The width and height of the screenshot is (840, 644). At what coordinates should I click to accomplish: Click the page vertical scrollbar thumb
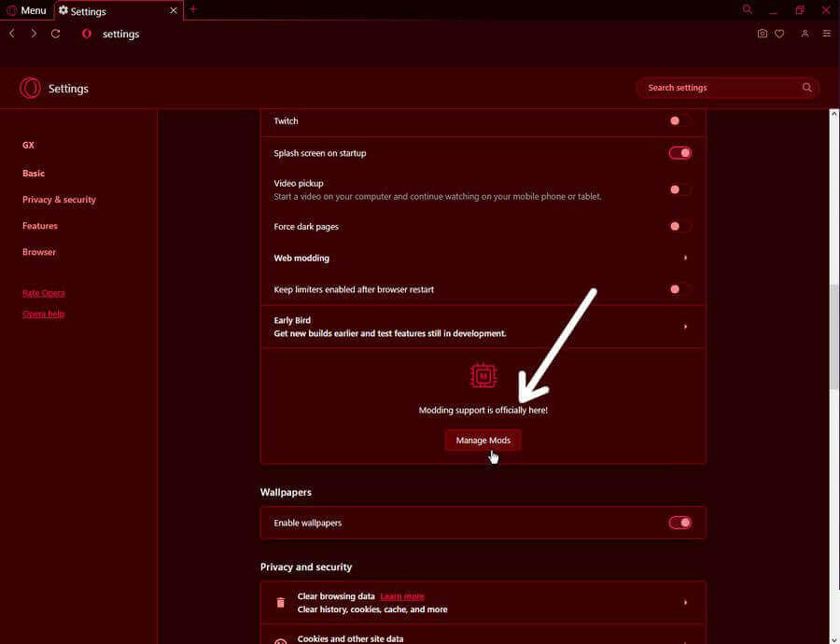(x=834, y=336)
